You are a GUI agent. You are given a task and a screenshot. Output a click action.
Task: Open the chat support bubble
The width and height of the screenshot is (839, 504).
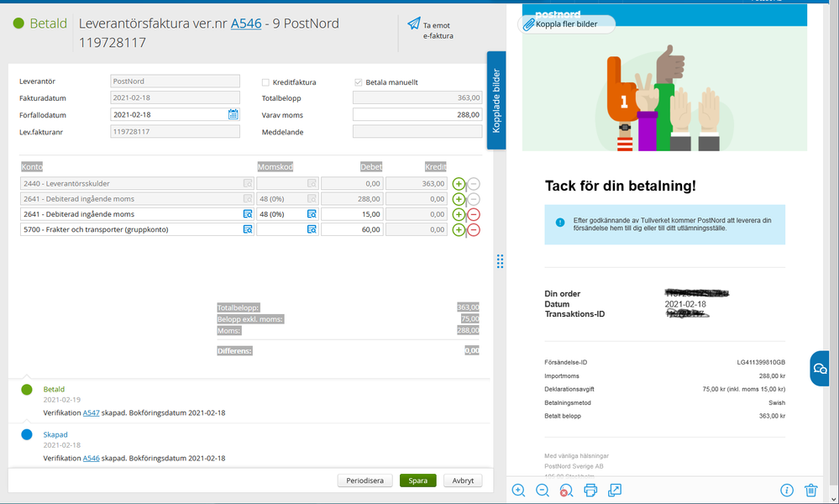(821, 369)
